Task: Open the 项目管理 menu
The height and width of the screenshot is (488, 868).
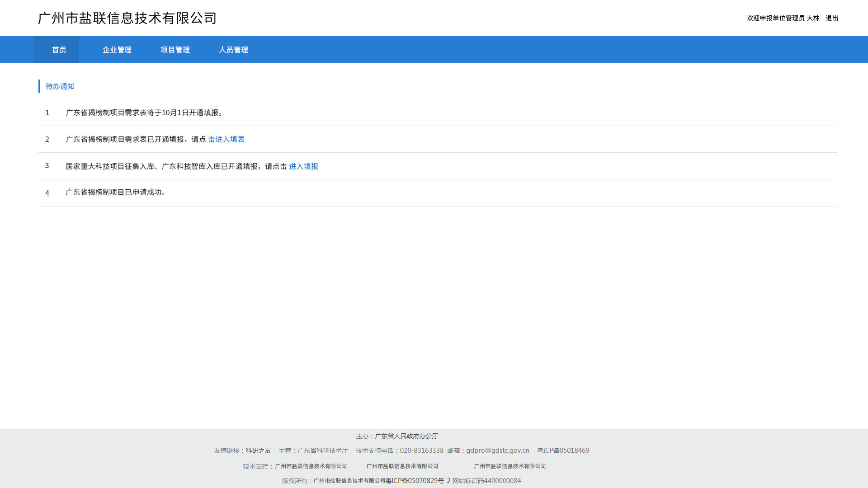Action: (x=175, y=50)
